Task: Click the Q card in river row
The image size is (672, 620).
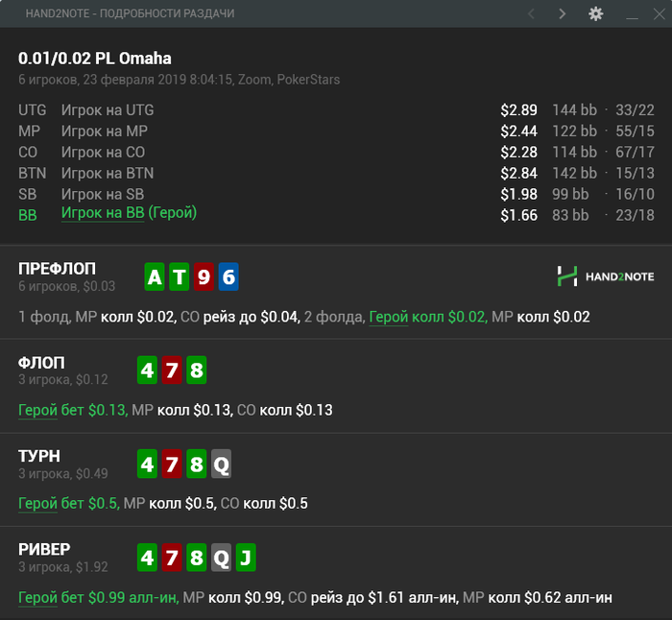Action: tap(221, 558)
